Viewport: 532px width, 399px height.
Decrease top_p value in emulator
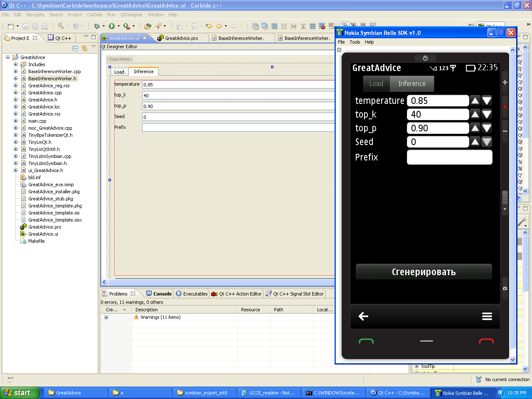coord(487,128)
